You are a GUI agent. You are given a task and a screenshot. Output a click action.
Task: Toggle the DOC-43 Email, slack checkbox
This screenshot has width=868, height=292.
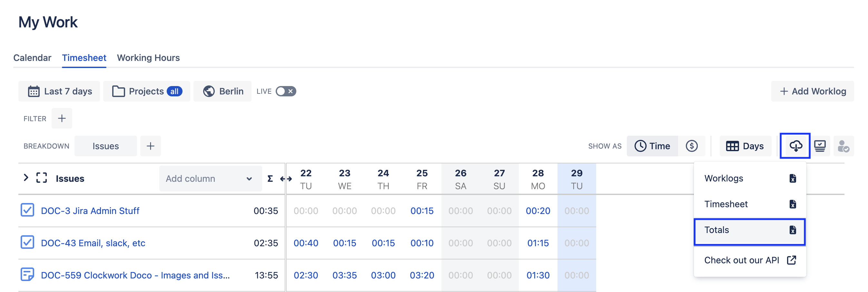point(27,242)
